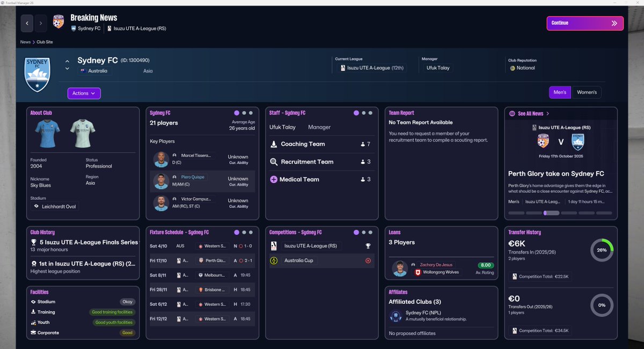Click News in the breadcrumb
This screenshot has height=349, width=644.
25,42
